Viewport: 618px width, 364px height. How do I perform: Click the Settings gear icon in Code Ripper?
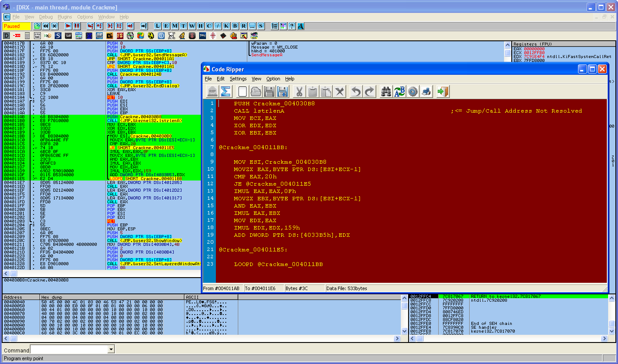click(x=413, y=91)
